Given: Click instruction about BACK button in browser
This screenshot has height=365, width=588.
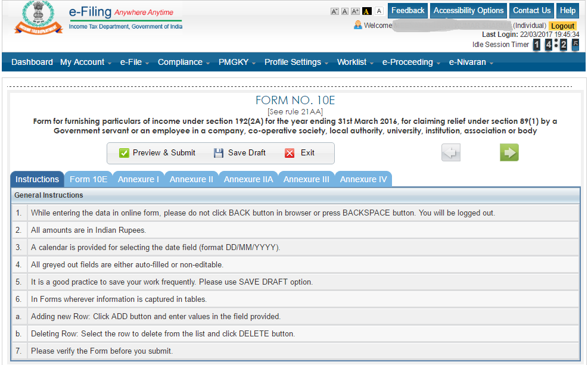Looking at the screenshot, I should (263, 213).
